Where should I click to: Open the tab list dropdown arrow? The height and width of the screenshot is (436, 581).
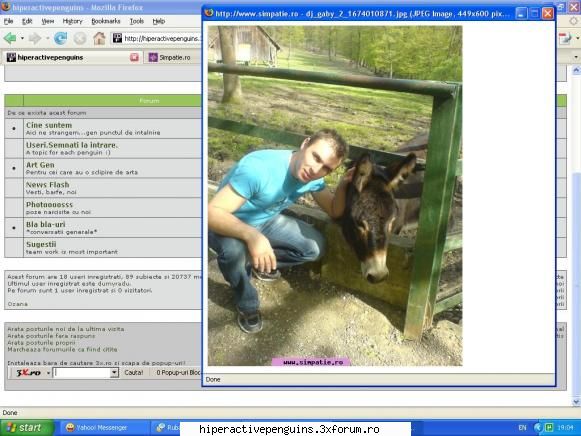click(x=576, y=57)
